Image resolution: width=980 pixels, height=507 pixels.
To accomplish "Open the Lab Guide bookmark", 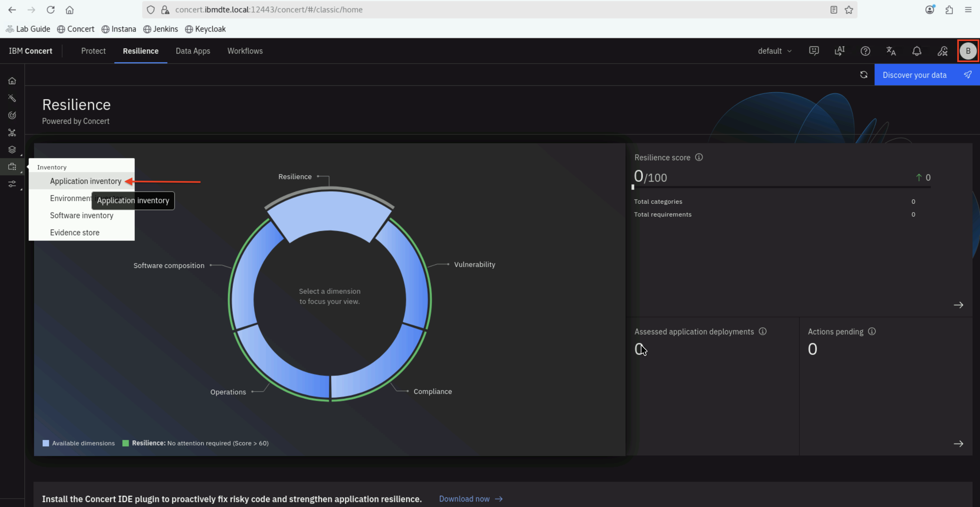I will (x=28, y=29).
